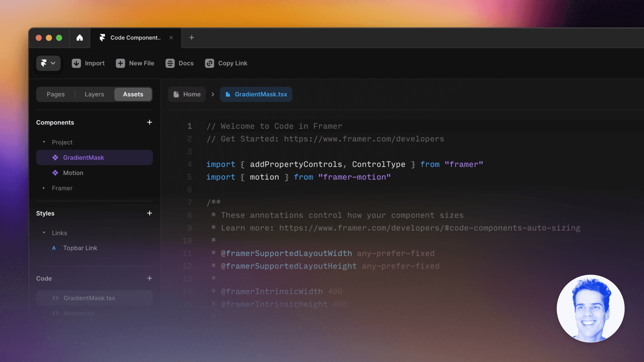Collapse the Project folder in Components

(x=44, y=142)
